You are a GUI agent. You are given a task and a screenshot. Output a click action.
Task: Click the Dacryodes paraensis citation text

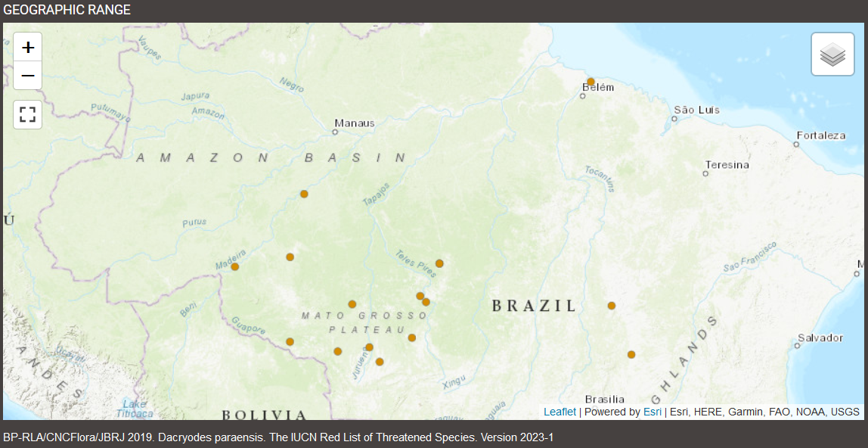[x=278, y=437]
